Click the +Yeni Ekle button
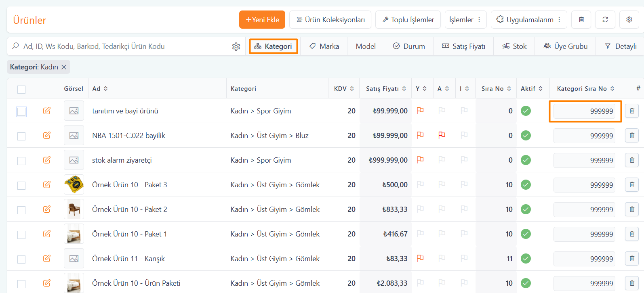 point(262,19)
